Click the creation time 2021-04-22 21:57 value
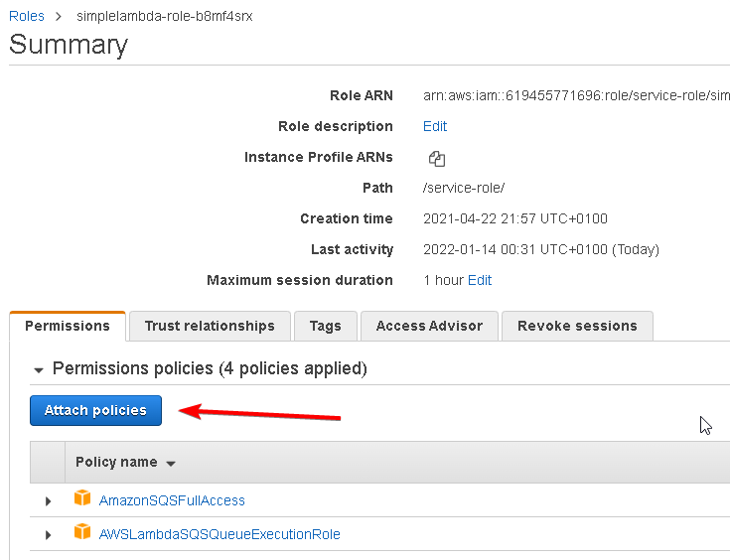The image size is (730, 560). [515, 218]
